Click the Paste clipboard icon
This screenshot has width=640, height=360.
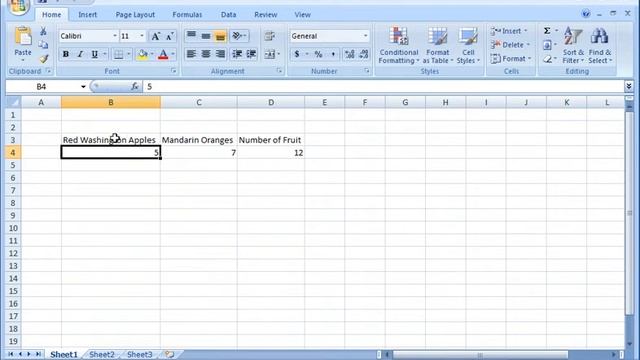pos(23,36)
